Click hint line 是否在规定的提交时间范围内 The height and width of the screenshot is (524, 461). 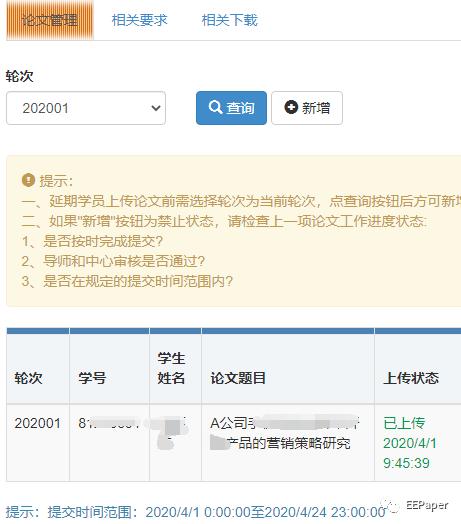coord(127,281)
